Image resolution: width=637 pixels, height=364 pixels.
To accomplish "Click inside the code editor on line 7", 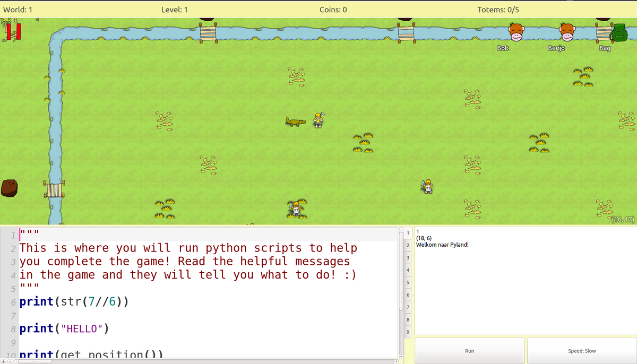I will pyautogui.click(x=53, y=315).
